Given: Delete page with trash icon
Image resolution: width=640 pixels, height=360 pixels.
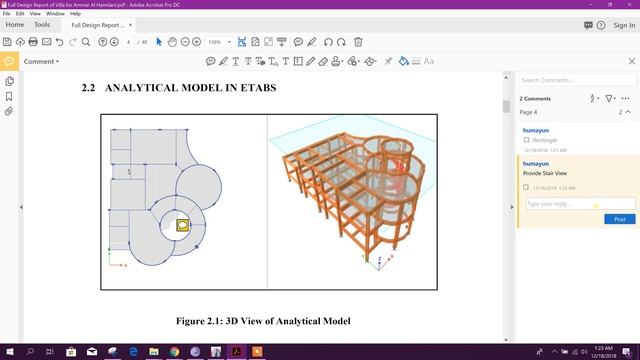Looking at the screenshot, I should click(358, 42).
